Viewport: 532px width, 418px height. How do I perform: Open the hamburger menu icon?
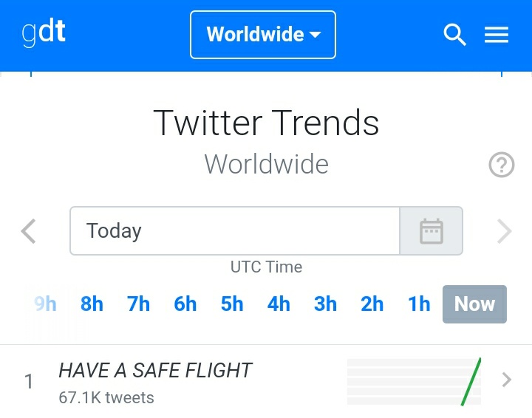497,35
